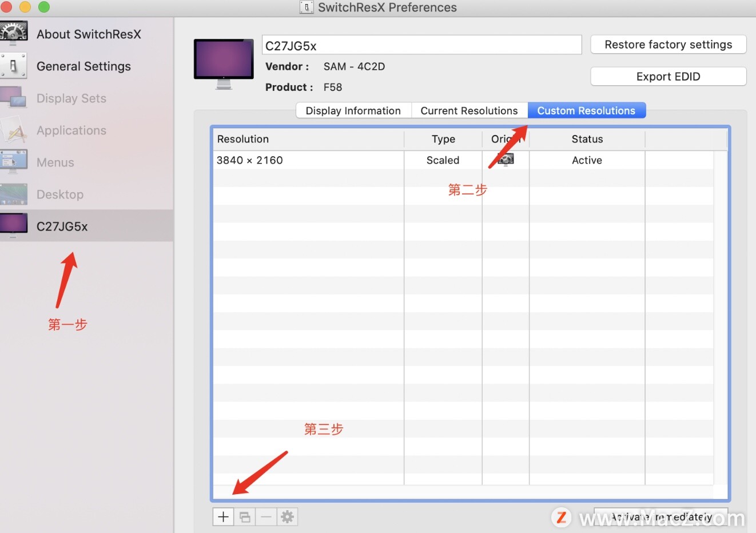Click Export EDID button

[x=669, y=77]
